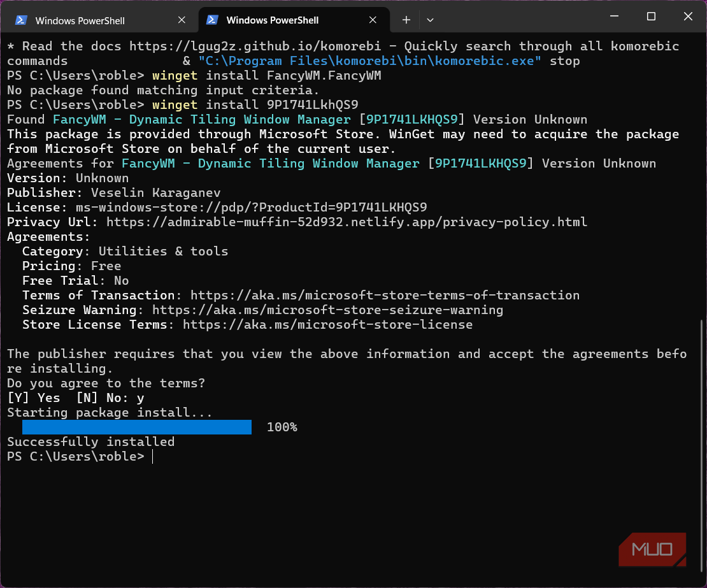Click the 'winget install FancyWM.FancyWM' command
This screenshot has height=588, width=707.
coord(266,76)
